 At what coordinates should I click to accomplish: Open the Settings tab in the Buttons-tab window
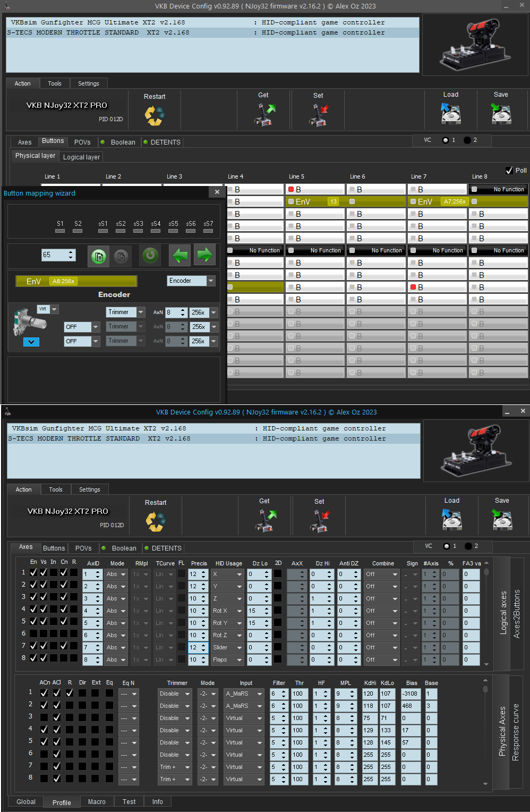(89, 83)
